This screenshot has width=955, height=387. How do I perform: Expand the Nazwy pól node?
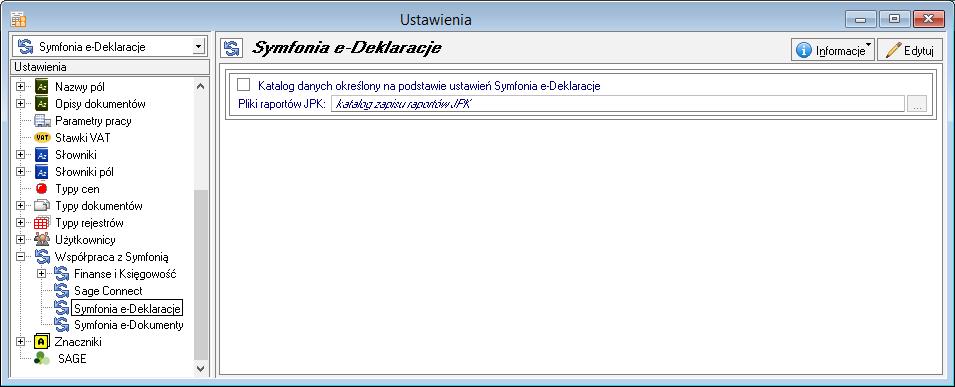tap(21, 87)
